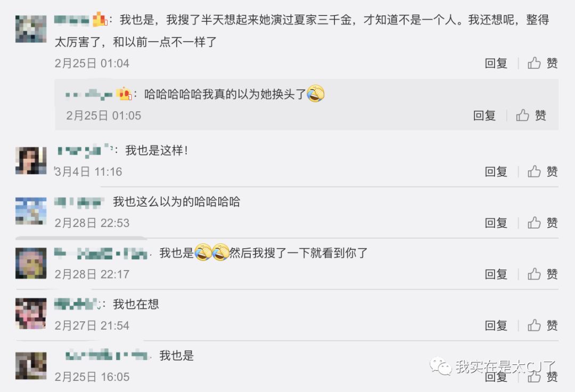Click the like icon beside the 3月4日 comment
This screenshot has height=392, width=575.
point(533,171)
